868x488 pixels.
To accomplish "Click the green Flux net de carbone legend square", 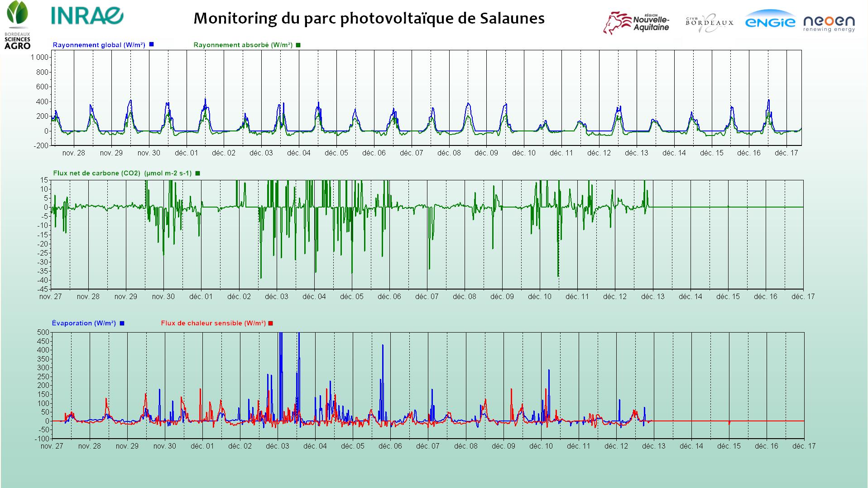I will tap(197, 173).
